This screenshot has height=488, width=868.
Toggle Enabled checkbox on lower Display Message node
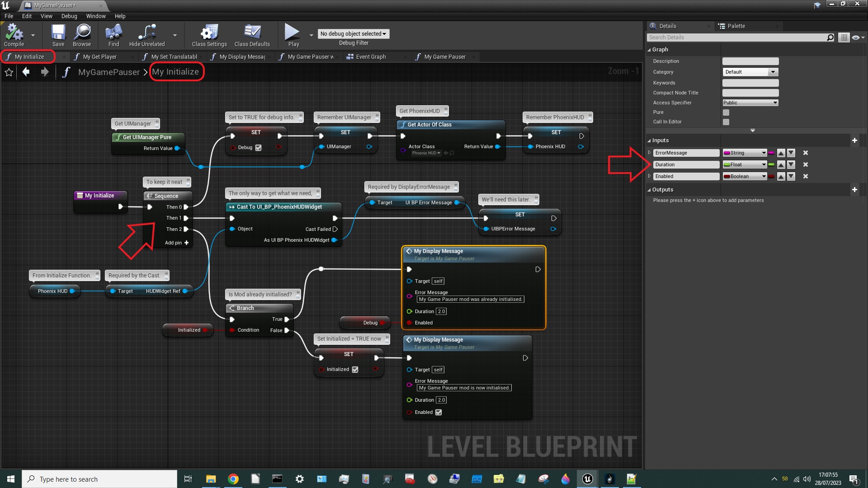coord(438,413)
